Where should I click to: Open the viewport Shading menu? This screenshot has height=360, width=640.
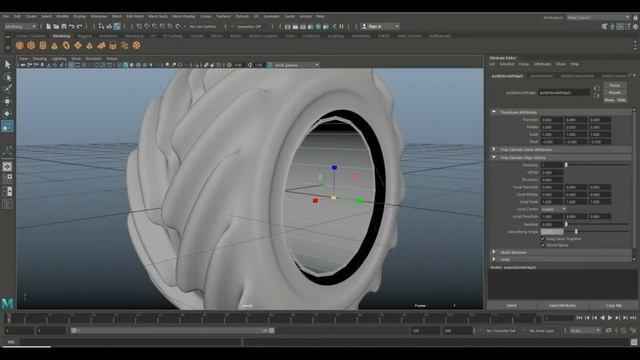40,59
